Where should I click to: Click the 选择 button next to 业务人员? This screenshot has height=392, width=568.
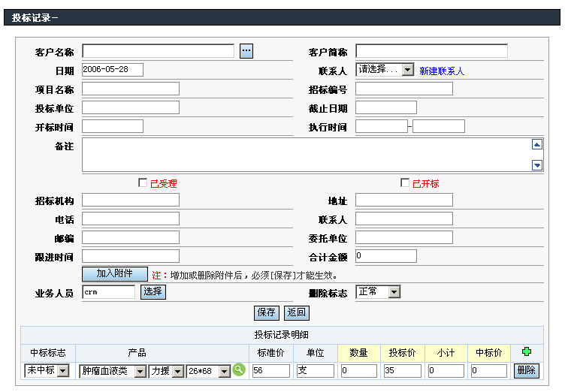pos(153,292)
